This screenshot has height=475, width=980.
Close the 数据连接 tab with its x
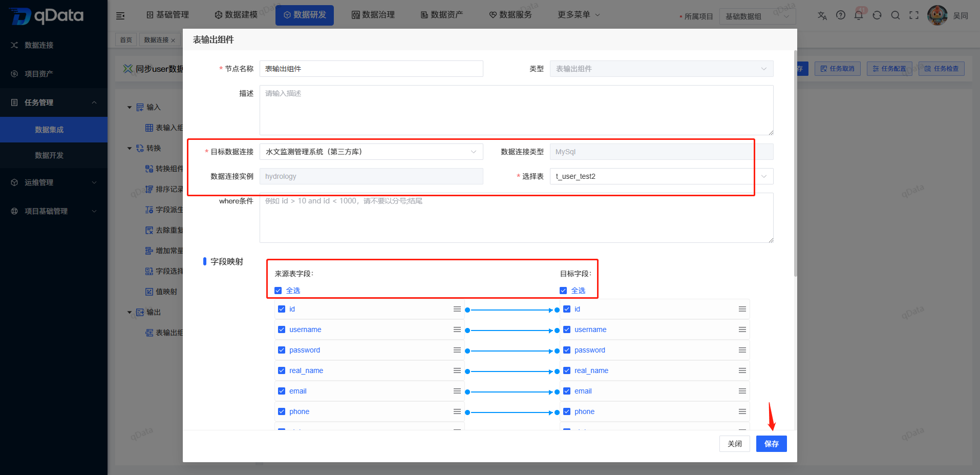pyautogui.click(x=173, y=40)
